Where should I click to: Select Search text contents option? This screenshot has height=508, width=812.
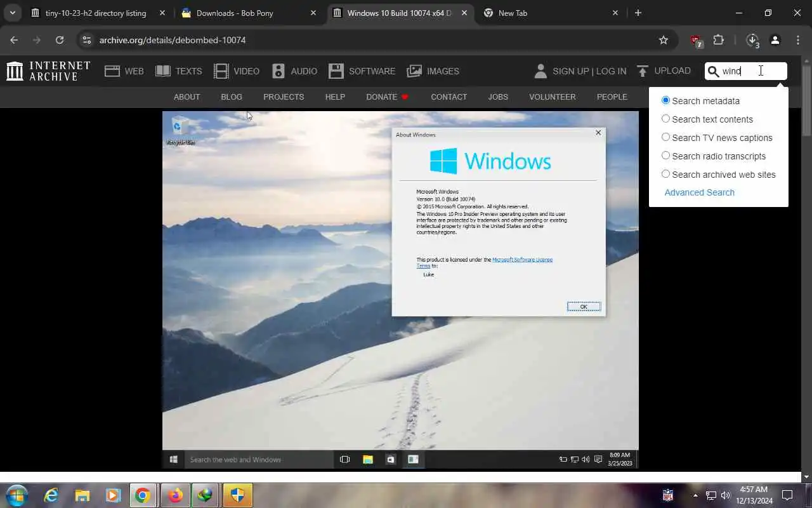[665, 119]
